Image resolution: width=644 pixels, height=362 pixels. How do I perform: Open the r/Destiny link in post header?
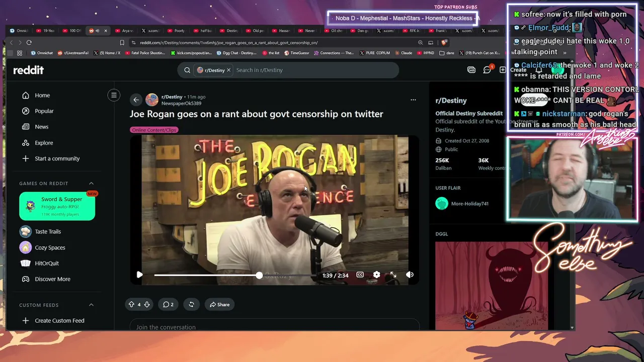coord(172,97)
